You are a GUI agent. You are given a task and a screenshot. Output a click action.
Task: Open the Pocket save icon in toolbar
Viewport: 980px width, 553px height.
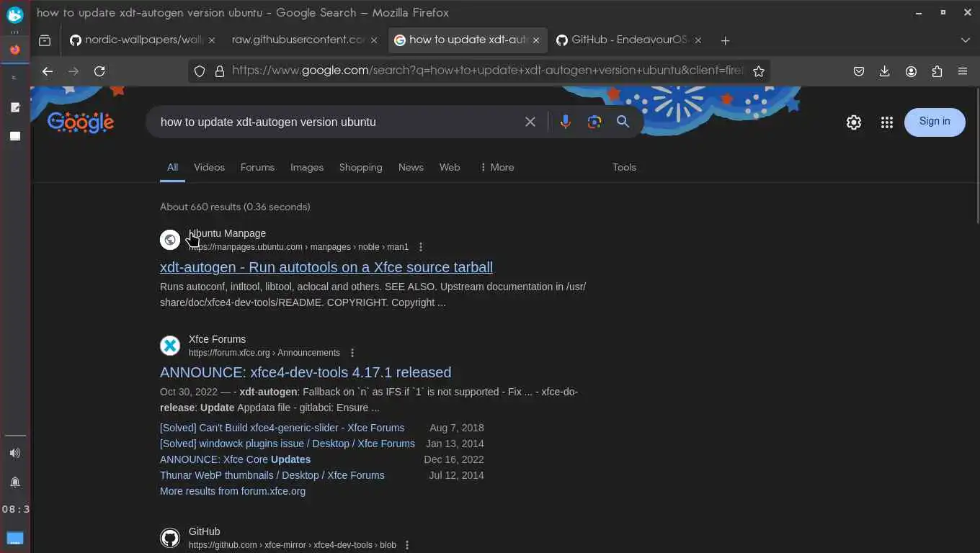coord(859,71)
